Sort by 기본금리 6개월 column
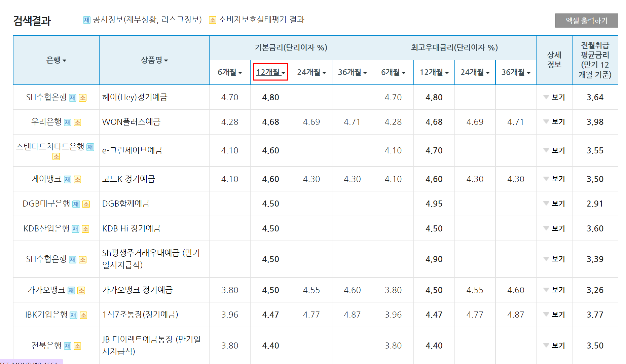This screenshot has height=364, width=626. pyautogui.click(x=230, y=72)
